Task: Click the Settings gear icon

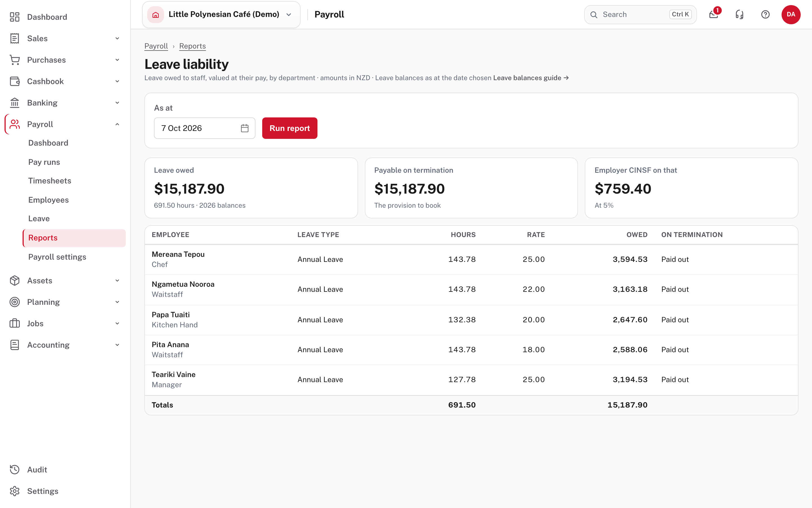Action: [x=14, y=491]
